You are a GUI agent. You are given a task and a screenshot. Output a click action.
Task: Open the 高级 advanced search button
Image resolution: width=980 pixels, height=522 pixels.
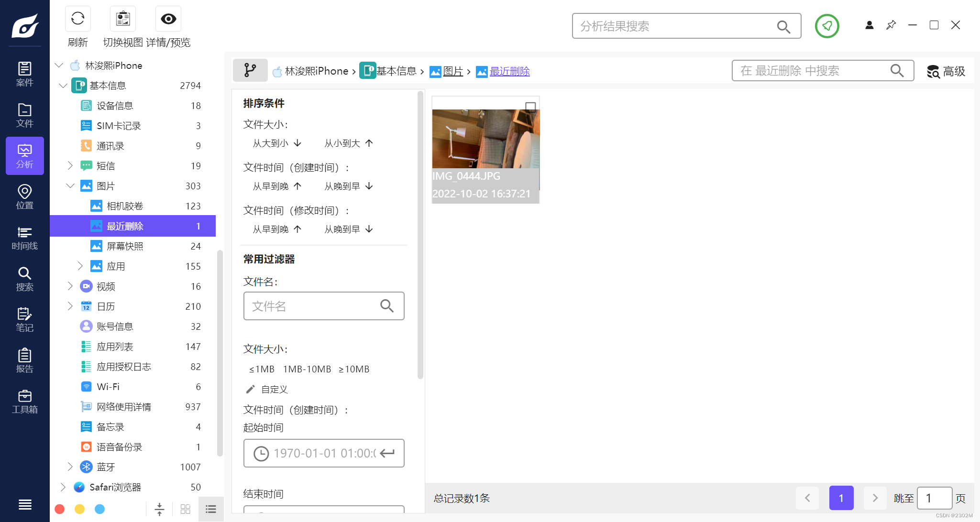point(946,71)
